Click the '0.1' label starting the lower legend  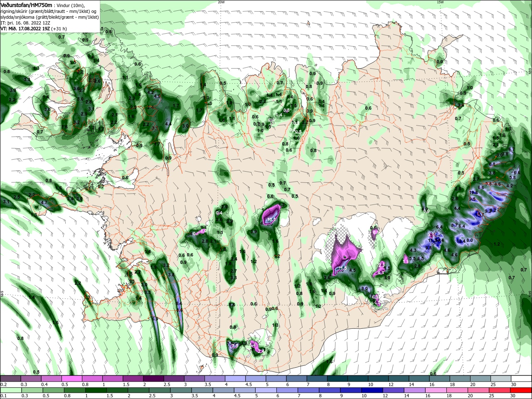(4, 396)
